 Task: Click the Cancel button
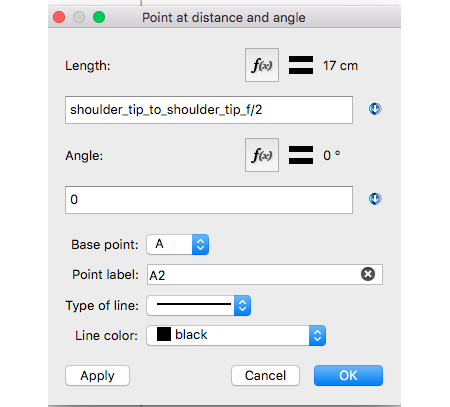pyautogui.click(x=265, y=376)
